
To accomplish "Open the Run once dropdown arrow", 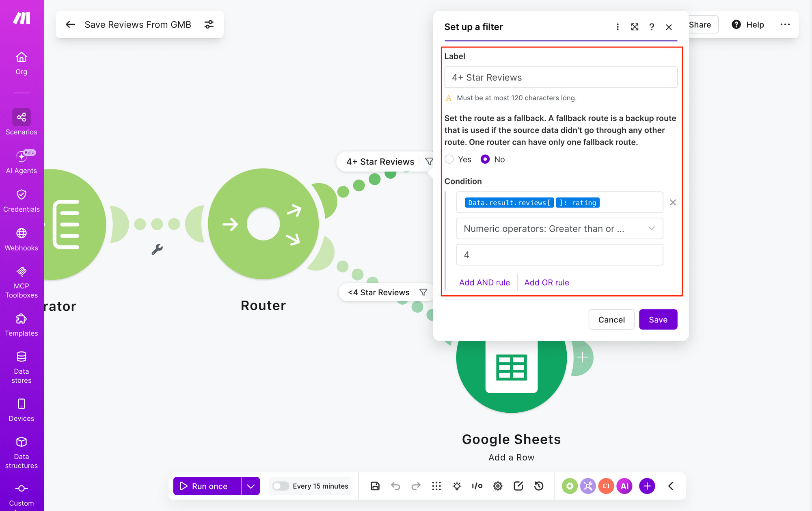I will pos(251,486).
